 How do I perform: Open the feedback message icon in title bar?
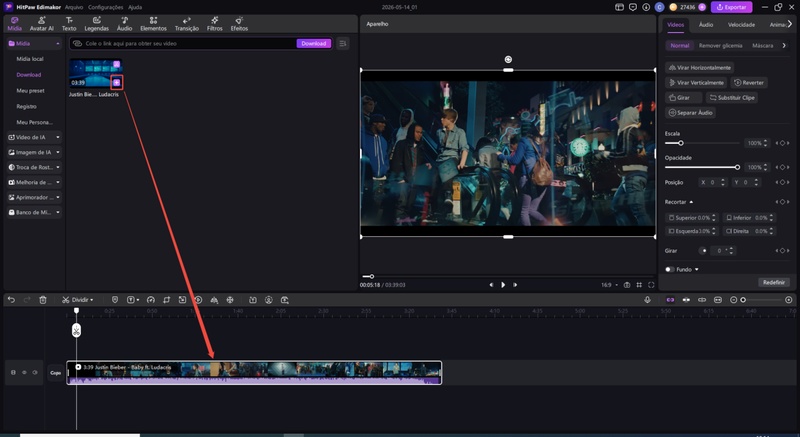coord(633,7)
